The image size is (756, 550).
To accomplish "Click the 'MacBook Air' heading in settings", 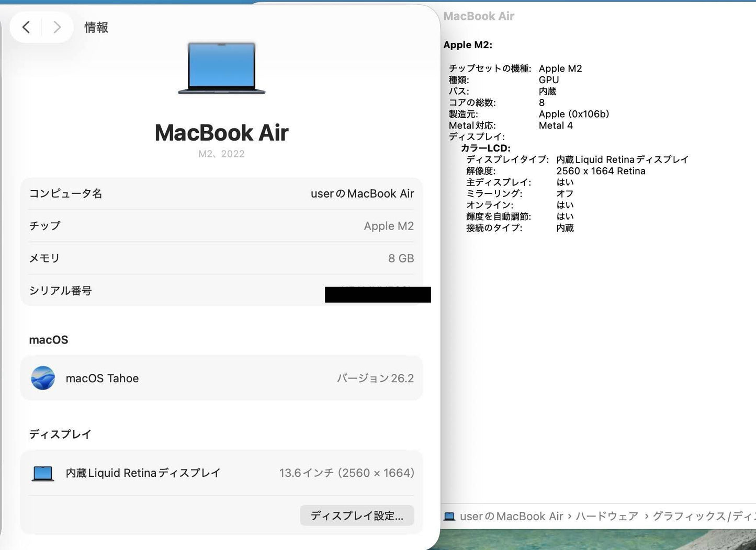I will pyautogui.click(x=222, y=133).
